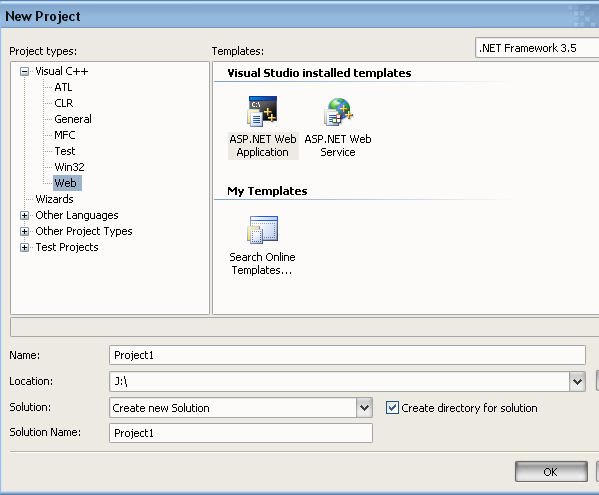Open Search Online Templates icon
Screen dimensions: 599x495
(262, 230)
